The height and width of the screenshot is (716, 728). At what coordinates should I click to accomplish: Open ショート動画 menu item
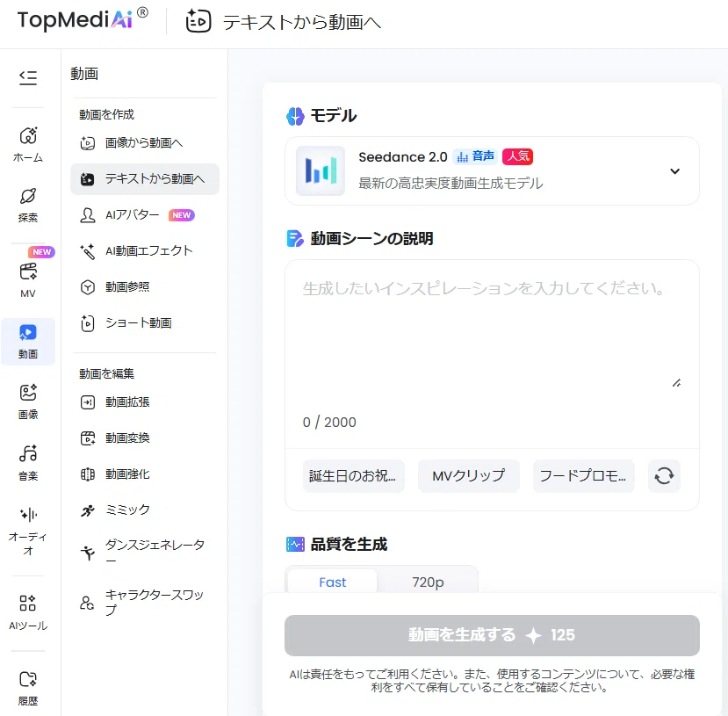tap(144, 323)
